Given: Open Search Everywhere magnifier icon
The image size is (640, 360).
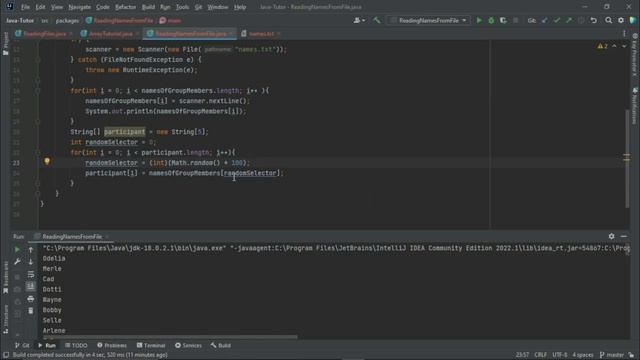Looking at the screenshot, I should pos(609,20).
